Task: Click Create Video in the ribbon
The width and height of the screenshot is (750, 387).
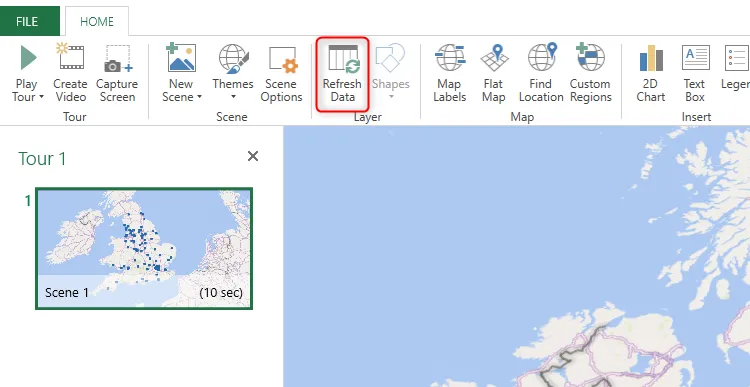Action: pyautogui.click(x=70, y=73)
